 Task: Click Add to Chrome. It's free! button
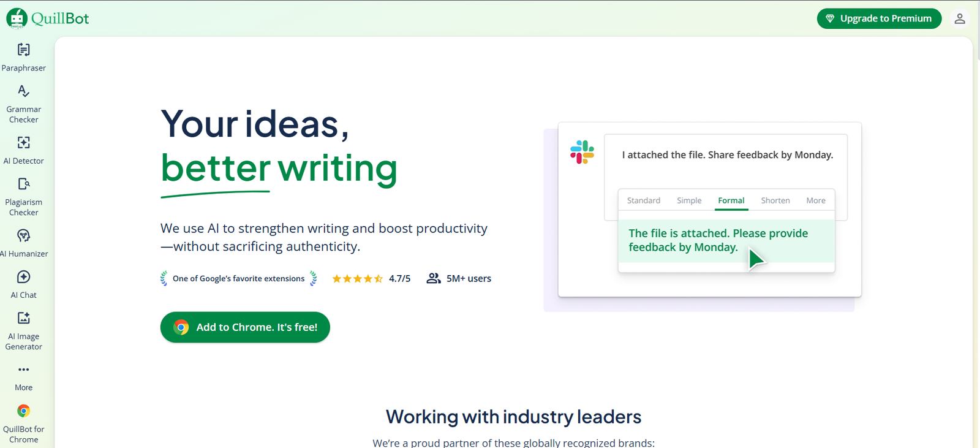click(245, 327)
